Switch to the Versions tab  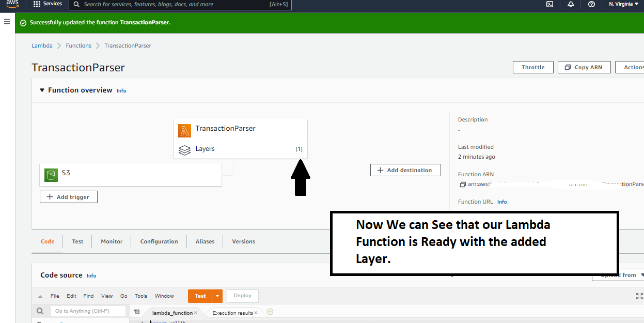(244, 241)
